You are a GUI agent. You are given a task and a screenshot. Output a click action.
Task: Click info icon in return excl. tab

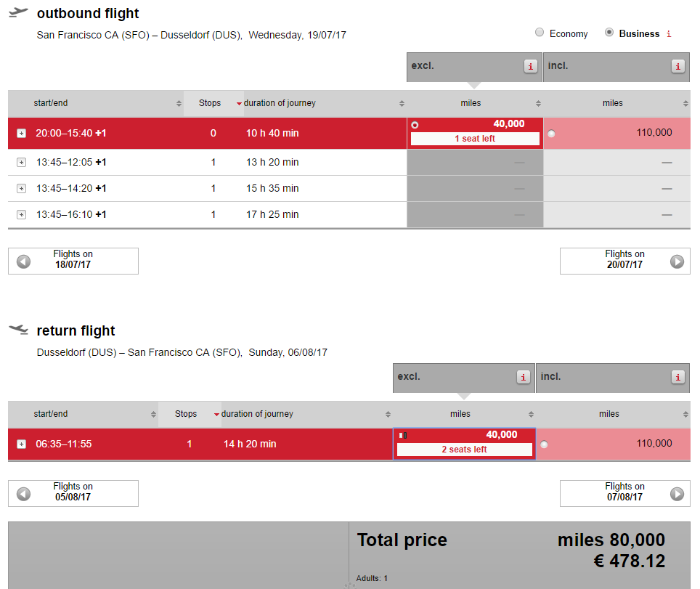click(524, 377)
